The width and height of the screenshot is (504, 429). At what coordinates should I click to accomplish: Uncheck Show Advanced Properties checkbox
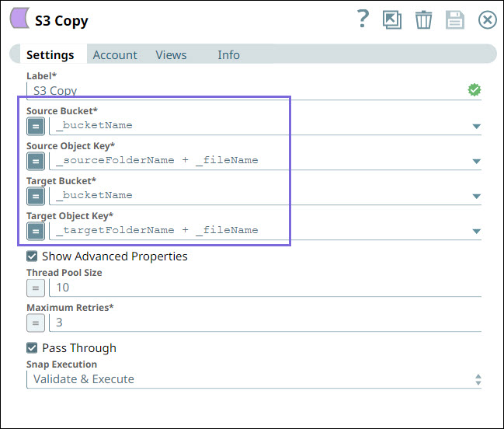click(32, 256)
